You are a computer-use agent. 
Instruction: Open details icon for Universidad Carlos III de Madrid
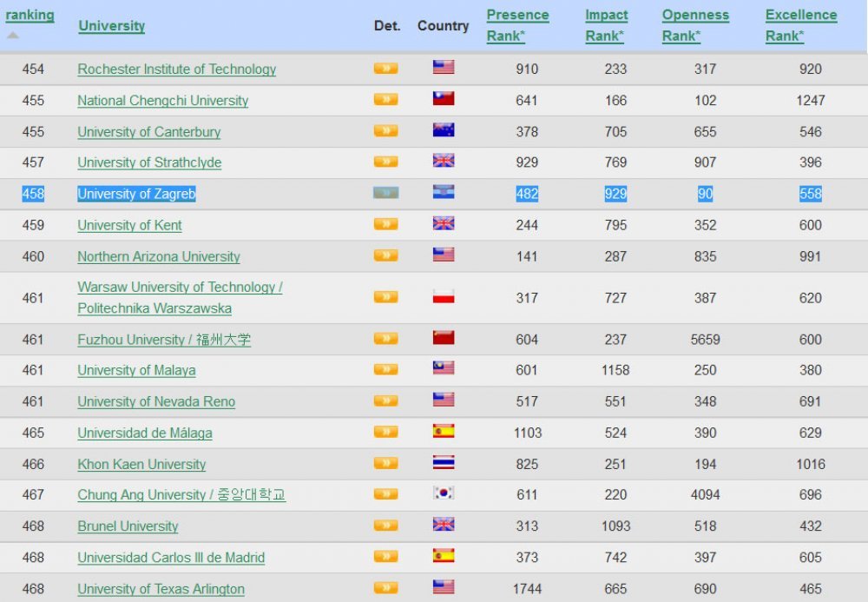(x=386, y=557)
